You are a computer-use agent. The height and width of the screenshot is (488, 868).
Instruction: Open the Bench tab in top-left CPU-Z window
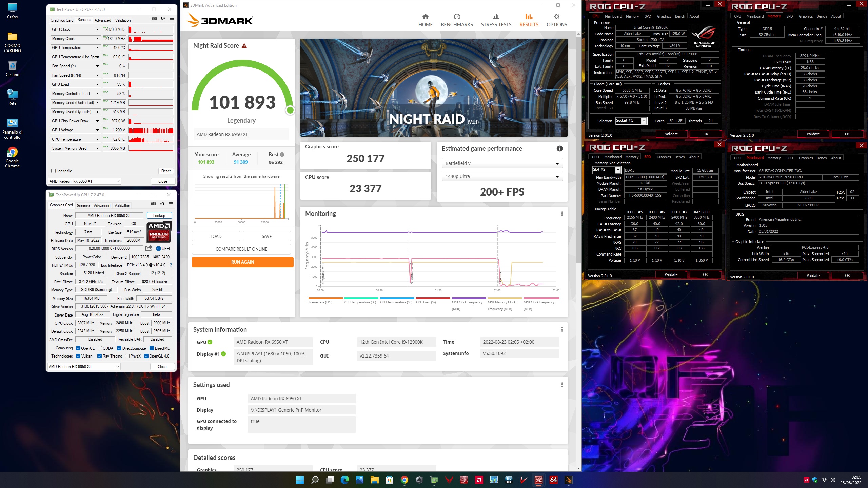[x=680, y=16]
